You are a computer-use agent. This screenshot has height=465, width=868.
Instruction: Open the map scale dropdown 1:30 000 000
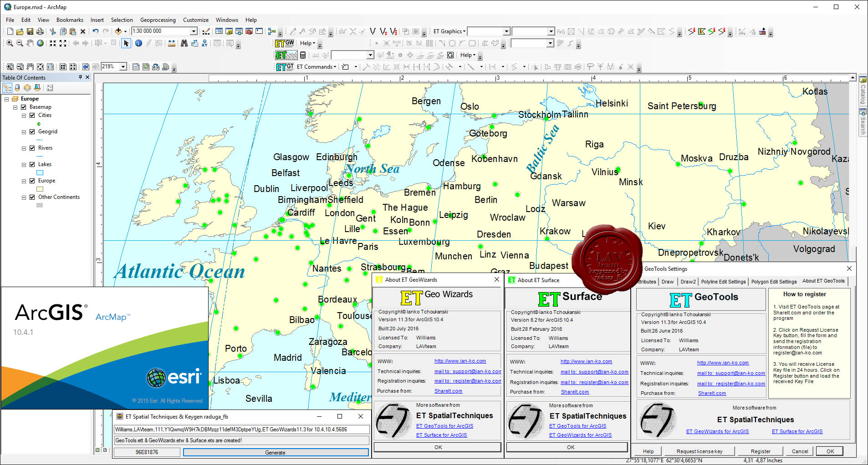tap(194, 31)
